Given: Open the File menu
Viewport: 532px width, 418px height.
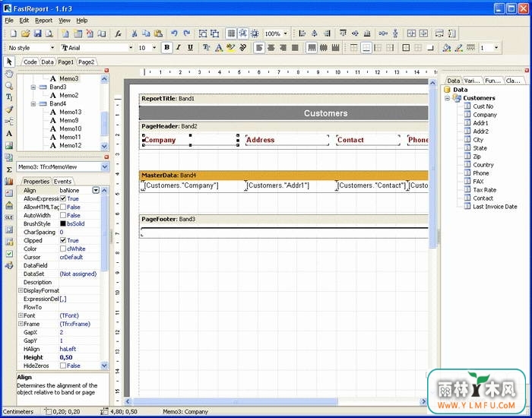Looking at the screenshot, I should click(x=9, y=21).
